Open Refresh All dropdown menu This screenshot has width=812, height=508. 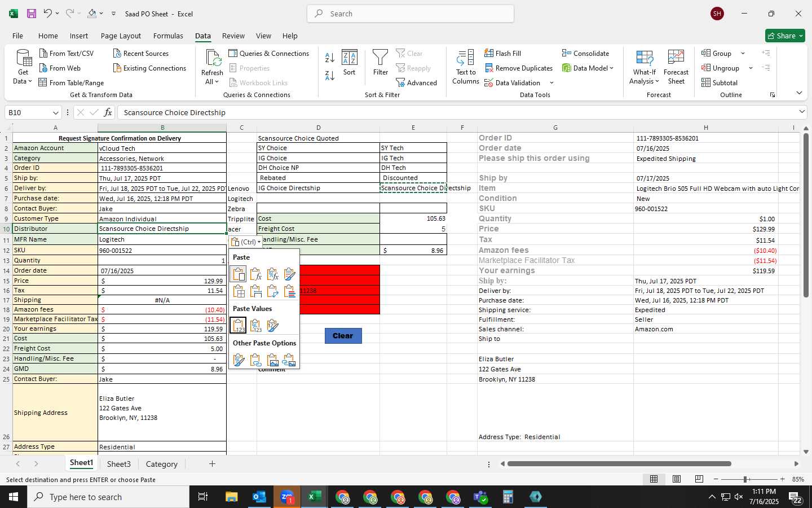[x=212, y=77]
